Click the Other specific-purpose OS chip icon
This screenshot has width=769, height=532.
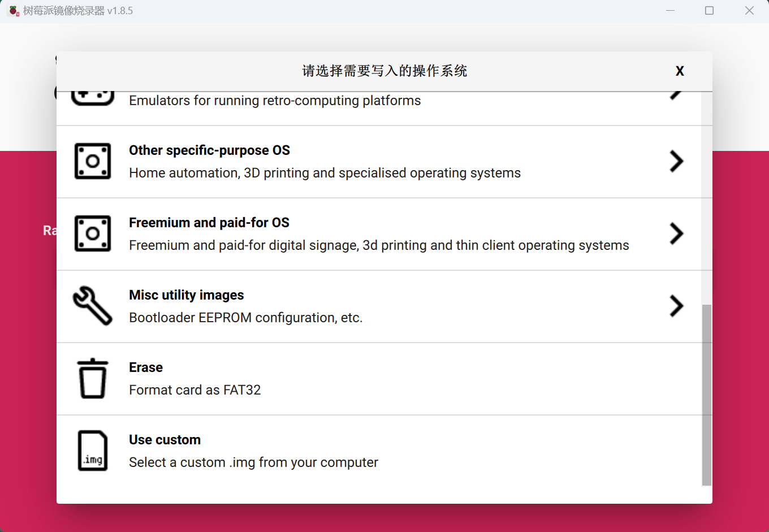pos(93,161)
